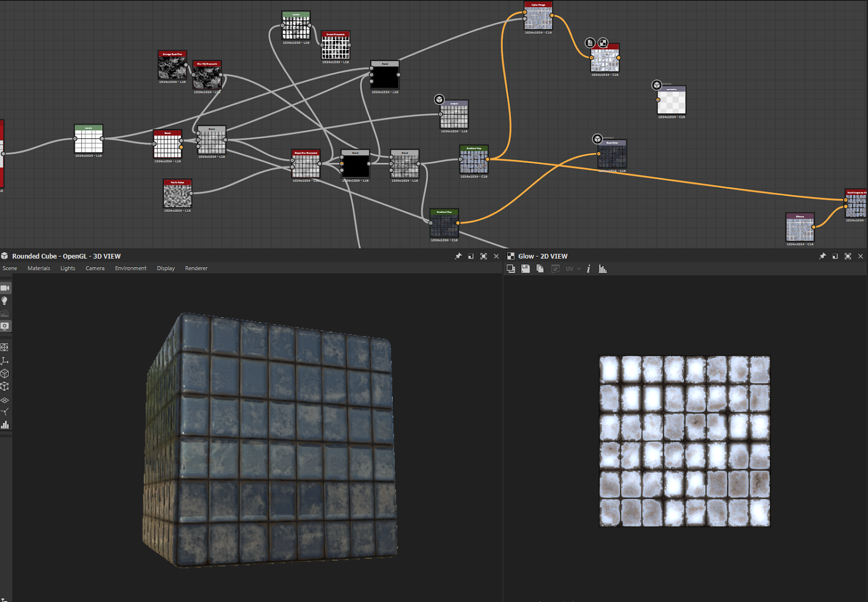Click the orange output connector of Bevel node
This screenshot has height=602, width=868.
tap(181, 147)
